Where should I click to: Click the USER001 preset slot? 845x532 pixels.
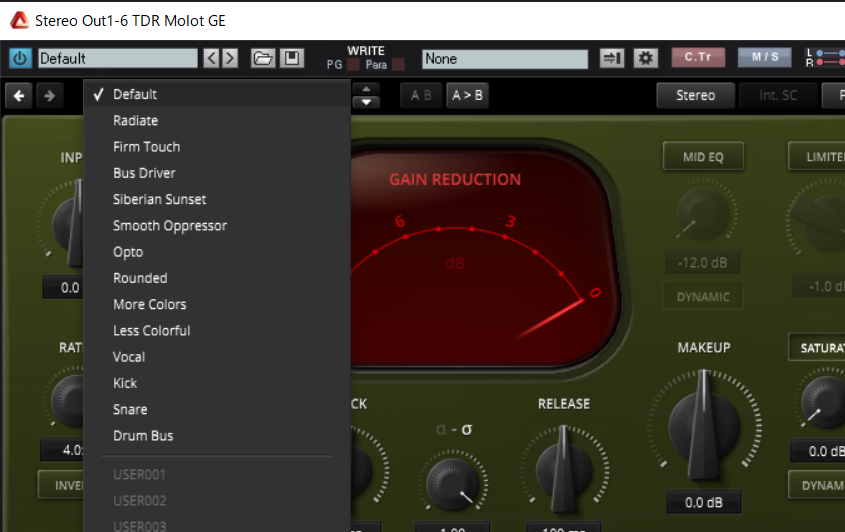tap(217, 474)
